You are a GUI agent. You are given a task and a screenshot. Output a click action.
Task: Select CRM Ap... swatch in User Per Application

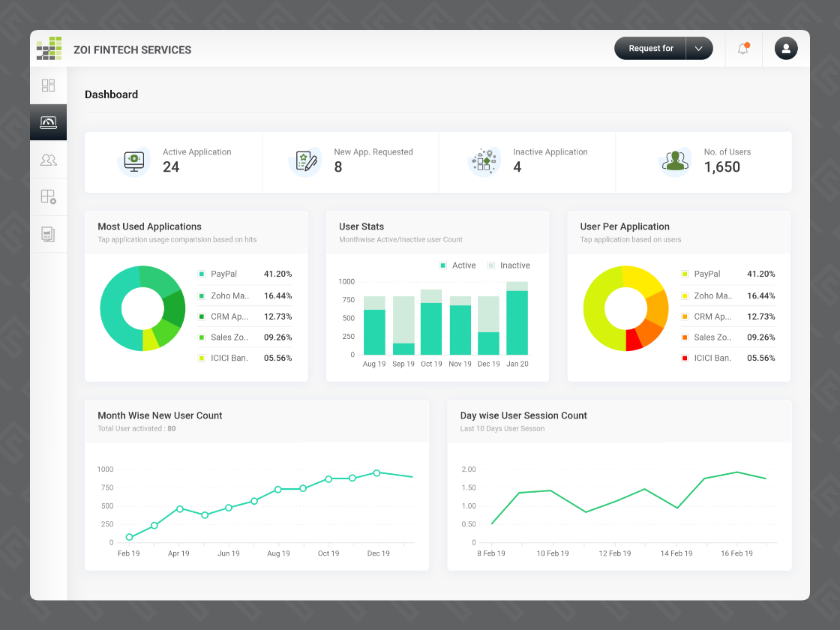click(x=685, y=316)
